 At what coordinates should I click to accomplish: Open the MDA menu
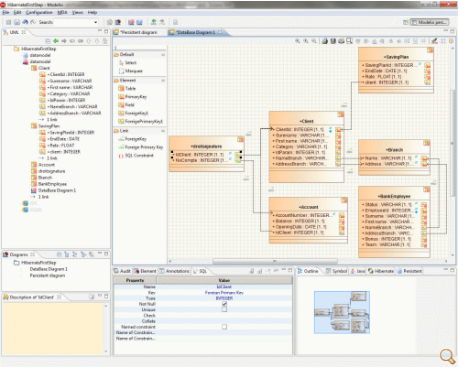62,12
